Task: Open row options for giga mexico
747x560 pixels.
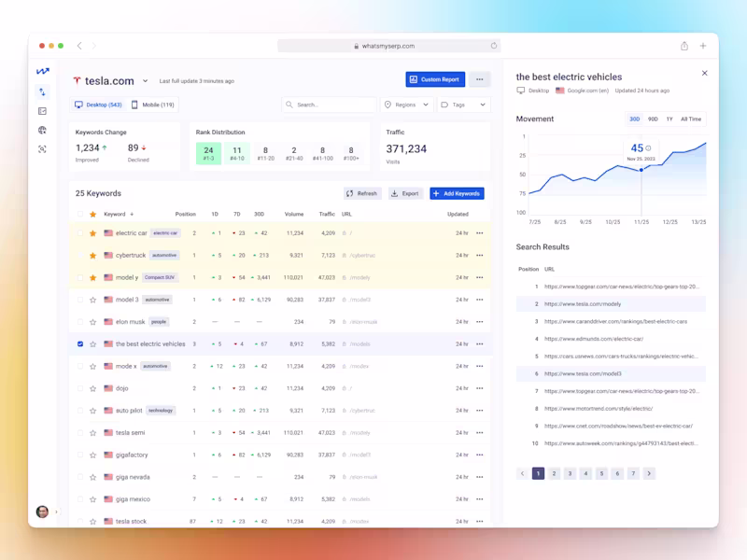Action: 480,499
